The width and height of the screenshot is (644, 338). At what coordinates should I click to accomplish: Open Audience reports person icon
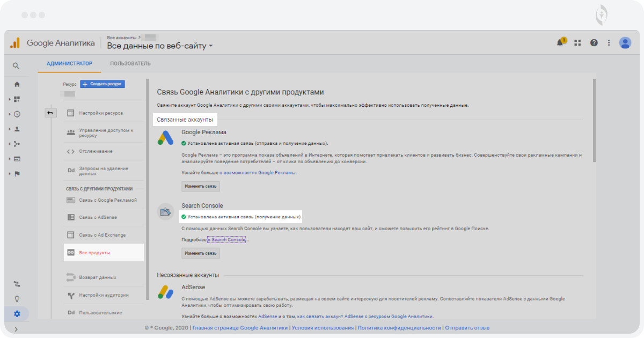tap(17, 129)
